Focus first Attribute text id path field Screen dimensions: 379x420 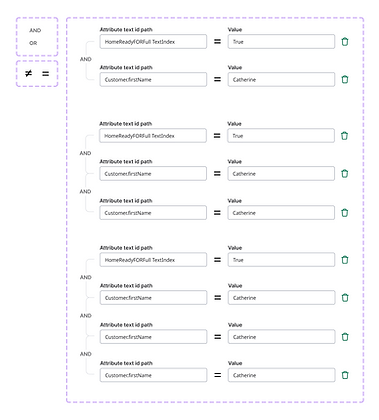tap(153, 42)
